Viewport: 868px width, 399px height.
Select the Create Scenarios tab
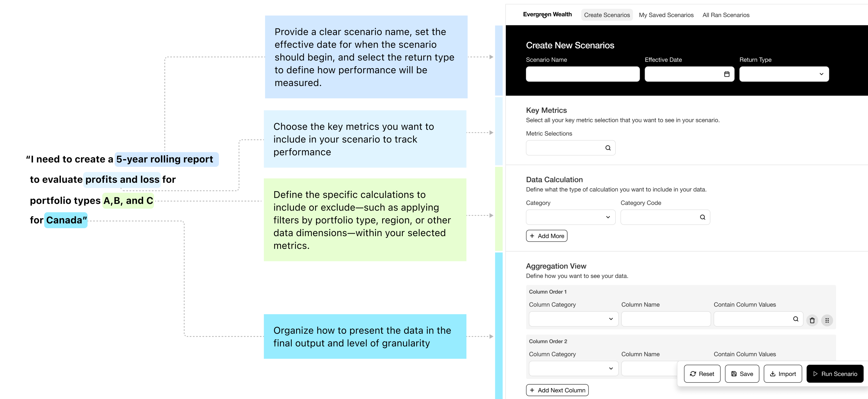[x=606, y=15]
